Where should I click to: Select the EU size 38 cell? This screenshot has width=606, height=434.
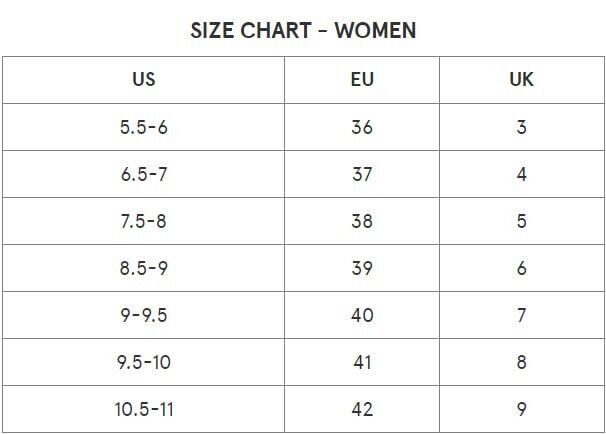[362, 221]
